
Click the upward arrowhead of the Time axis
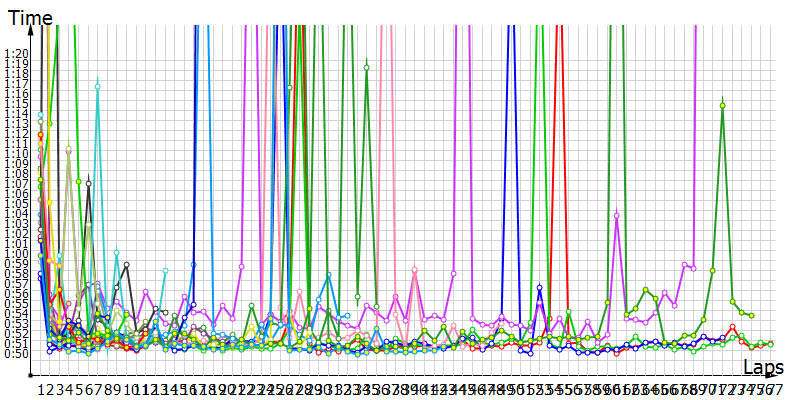click(32, 30)
